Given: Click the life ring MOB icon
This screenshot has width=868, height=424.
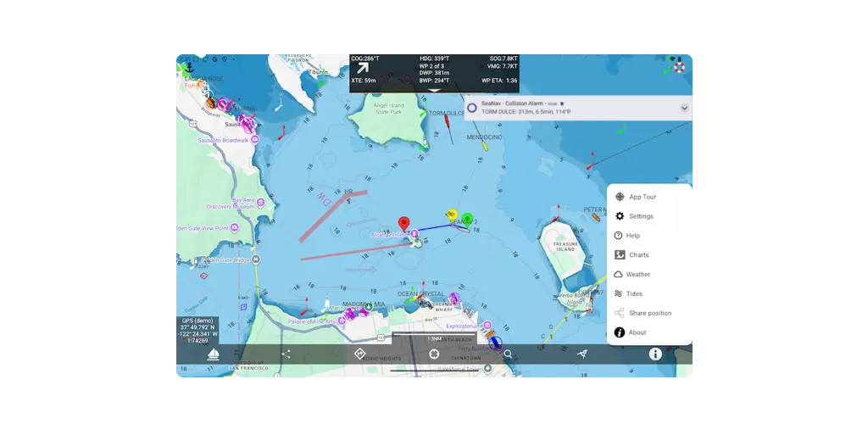Looking at the screenshot, I should (x=679, y=68).
